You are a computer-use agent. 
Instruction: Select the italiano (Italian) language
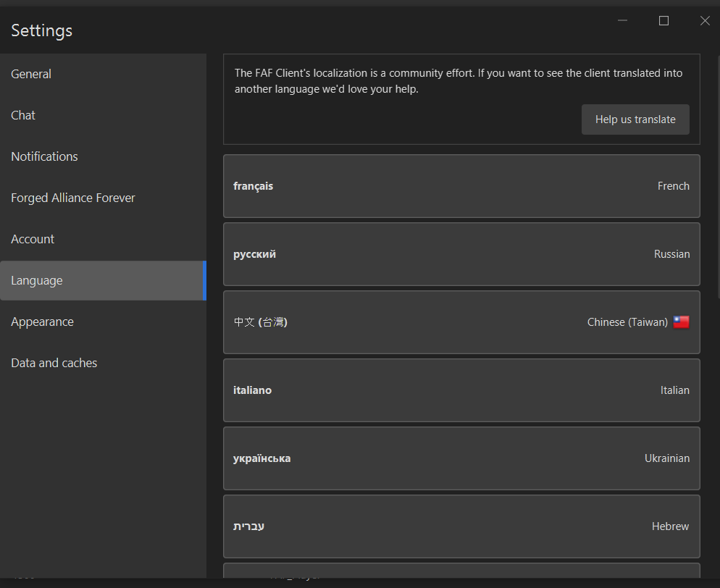pyautogui.click(x=461, y=390)
